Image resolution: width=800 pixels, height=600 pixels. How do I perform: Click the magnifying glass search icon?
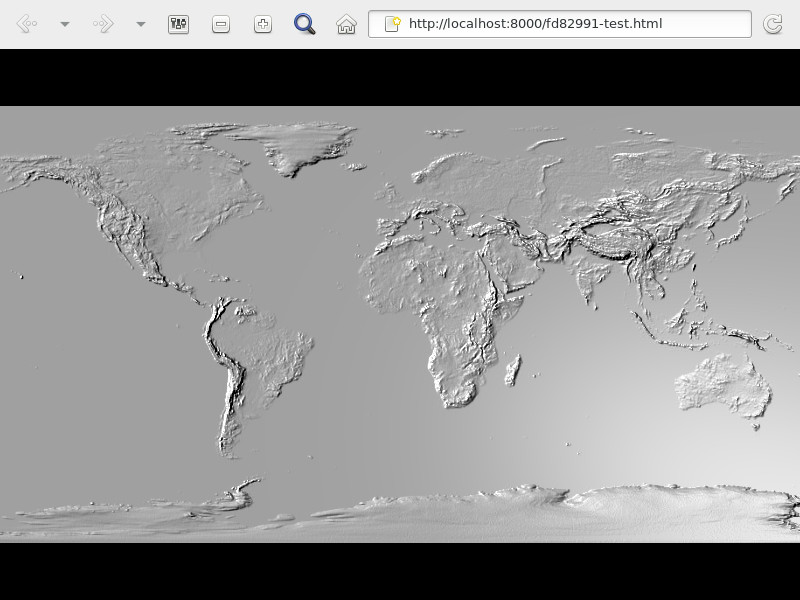305,24
